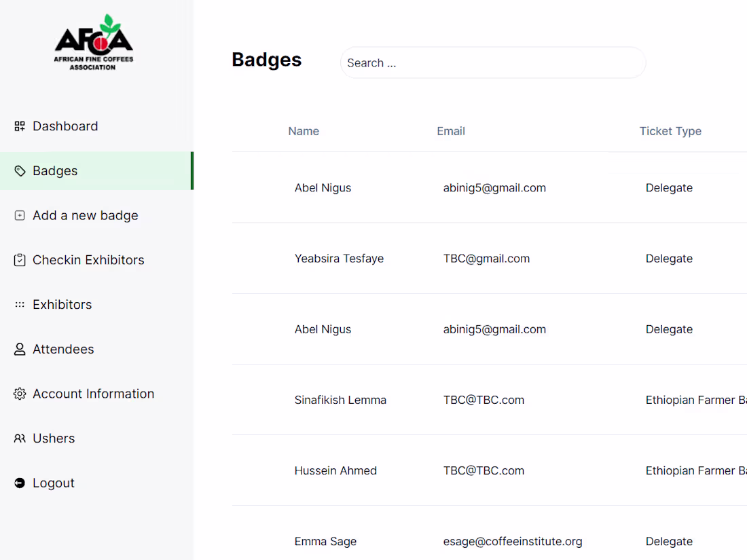Select the Badges tag icon
Viewport: 747px width, 560px height.
pos(19,170)
